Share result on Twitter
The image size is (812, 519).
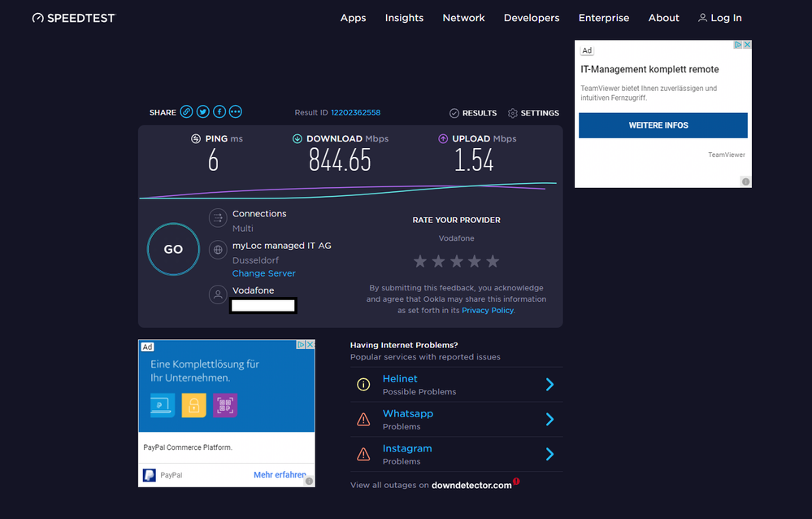pyautogui.click(x=203, y=112)
